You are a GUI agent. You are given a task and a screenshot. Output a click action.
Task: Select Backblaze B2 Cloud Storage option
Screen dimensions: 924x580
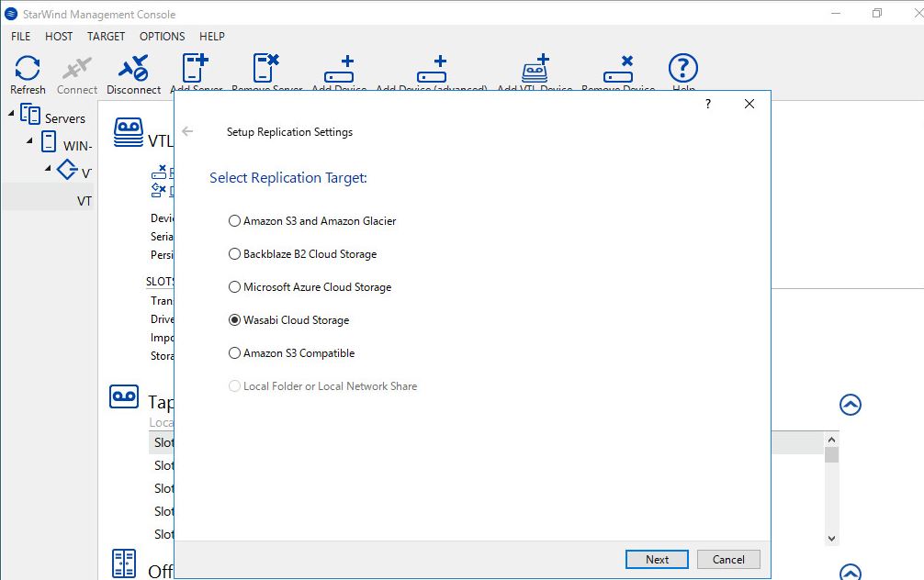pos(302,254)
